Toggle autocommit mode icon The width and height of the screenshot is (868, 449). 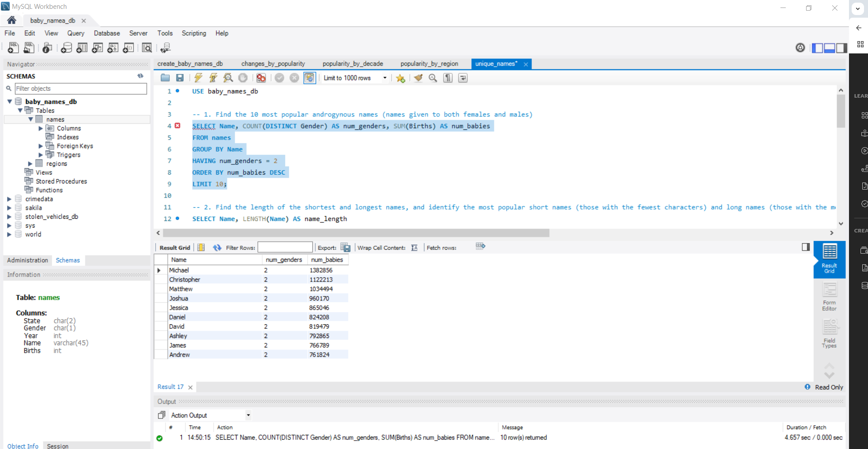[310, 78]
